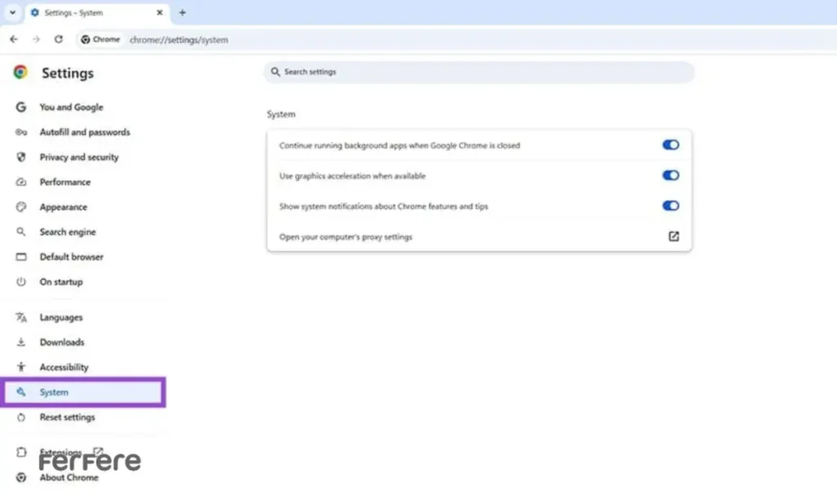Toggle graphics acceleration when available
The height and width of the screenshot is (504, 837).
(670, 176)
